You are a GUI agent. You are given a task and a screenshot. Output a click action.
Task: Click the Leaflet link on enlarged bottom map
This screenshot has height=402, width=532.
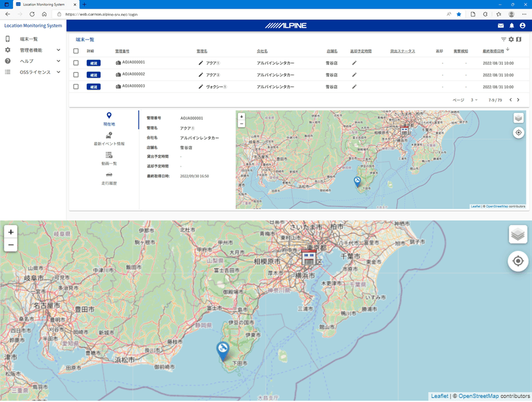[x=439, y=396]
